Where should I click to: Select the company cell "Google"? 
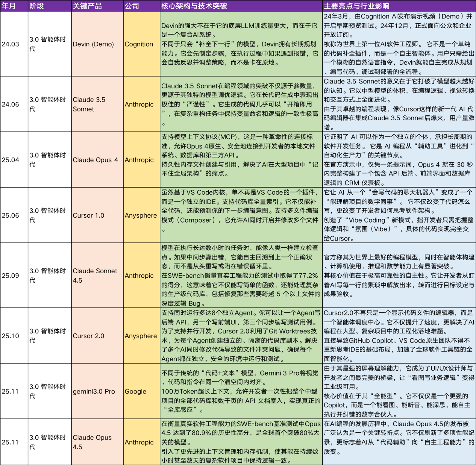point(142,391)
